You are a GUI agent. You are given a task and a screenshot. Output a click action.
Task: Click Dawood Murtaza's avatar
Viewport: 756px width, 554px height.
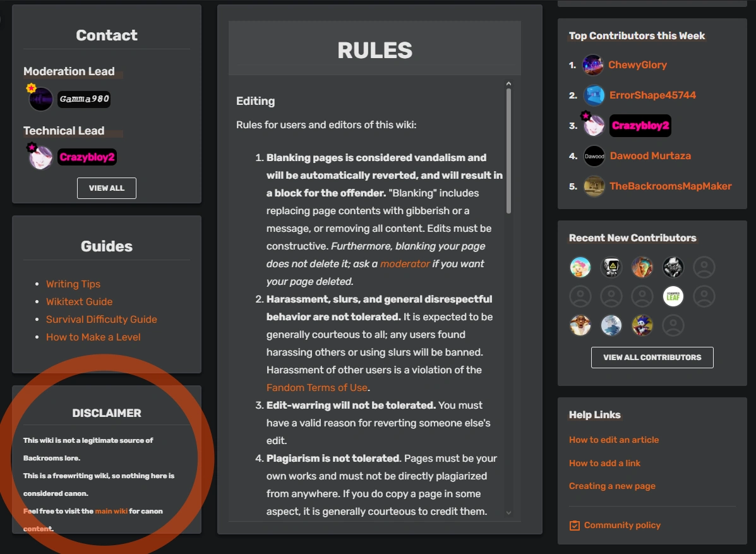tap(594, 155)
